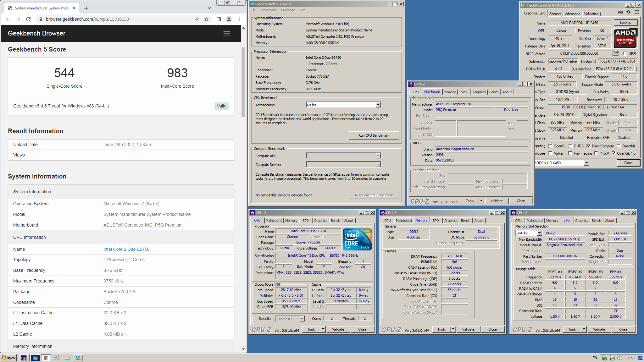Expand Tools arrow in CPU-Z CPU window

coord(323,329)
